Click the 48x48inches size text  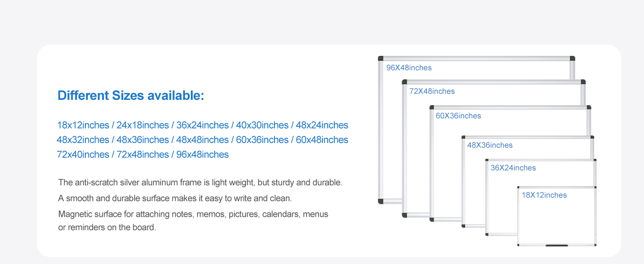click(x=202, y=140)
